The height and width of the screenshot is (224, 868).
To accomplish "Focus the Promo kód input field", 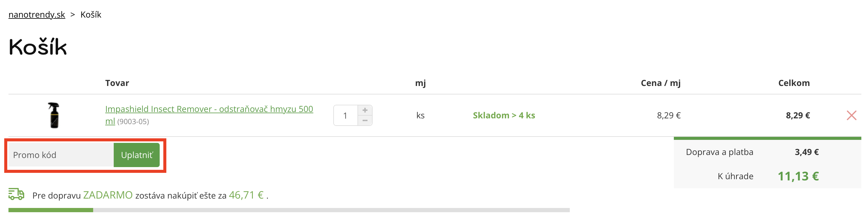I will tap(61, 155).
